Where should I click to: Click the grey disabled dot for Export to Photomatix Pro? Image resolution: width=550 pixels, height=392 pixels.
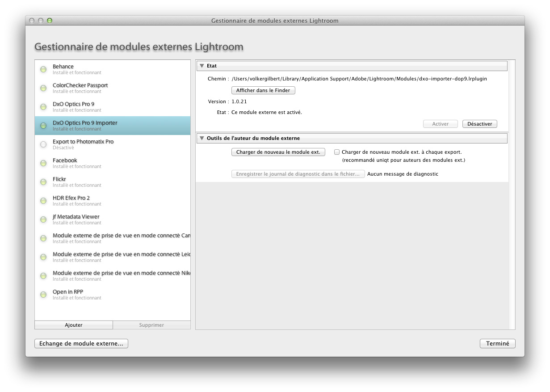tap(43, 144)
